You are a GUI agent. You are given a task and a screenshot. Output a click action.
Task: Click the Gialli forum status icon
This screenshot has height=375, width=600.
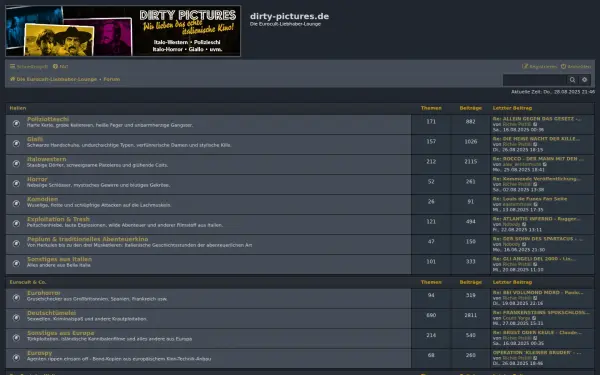click(x=16, y=143)
